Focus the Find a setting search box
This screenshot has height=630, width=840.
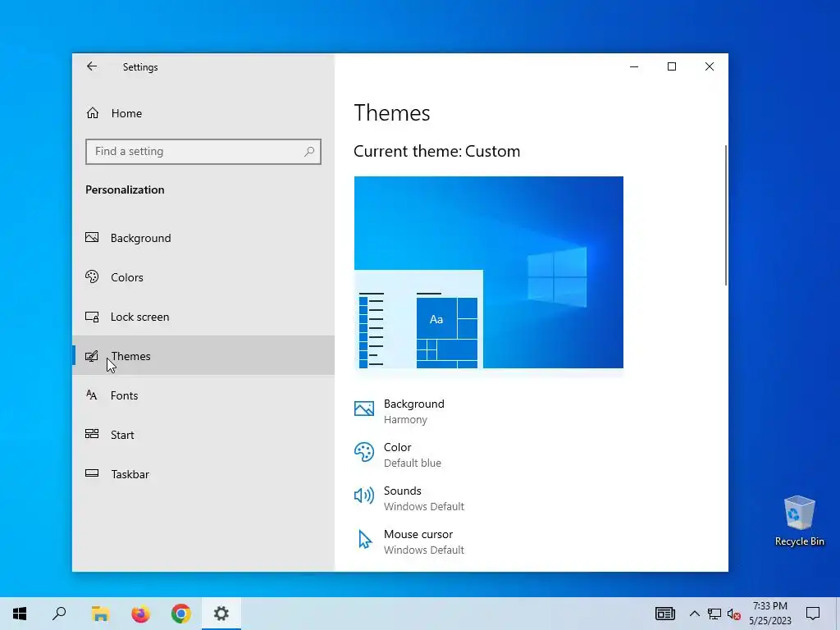tap(203, 152)
